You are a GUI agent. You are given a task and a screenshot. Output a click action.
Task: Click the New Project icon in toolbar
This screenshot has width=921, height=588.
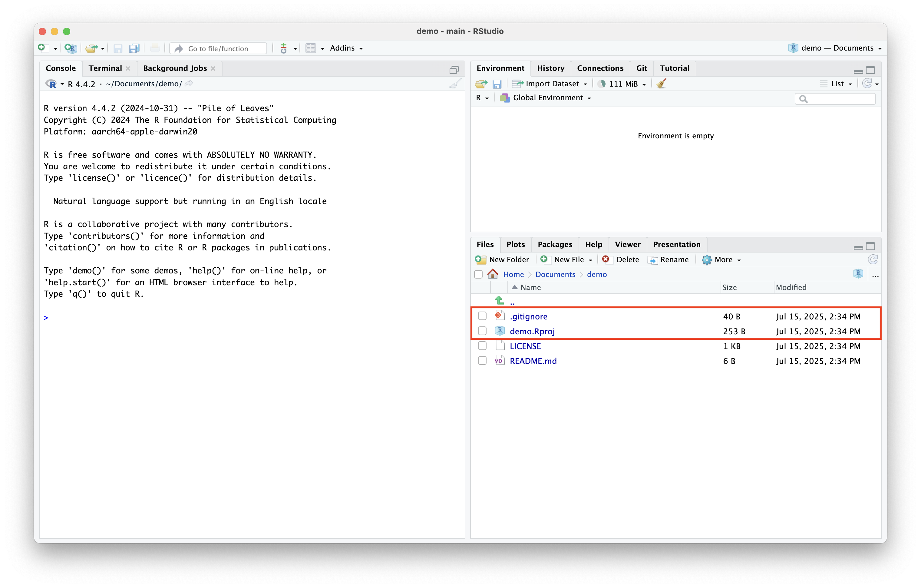pyautogui.click(x=70, y=48)
